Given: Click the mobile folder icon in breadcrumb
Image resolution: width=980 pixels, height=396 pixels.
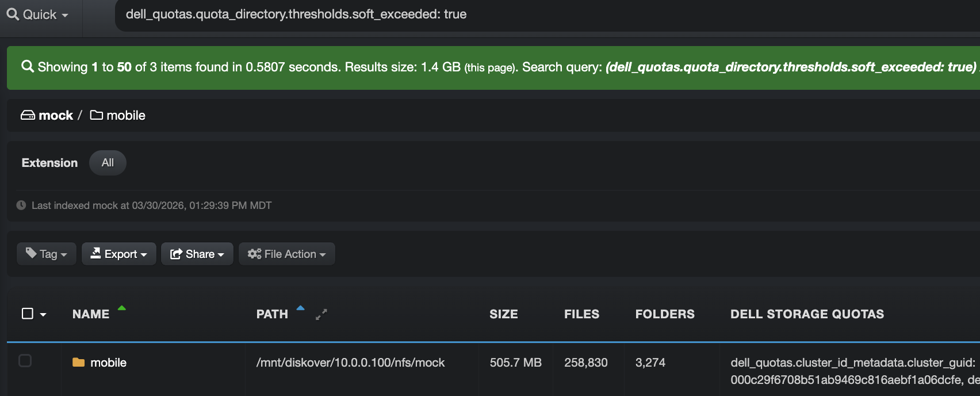Looking at the screenshot, I should (x=97, y=115).
